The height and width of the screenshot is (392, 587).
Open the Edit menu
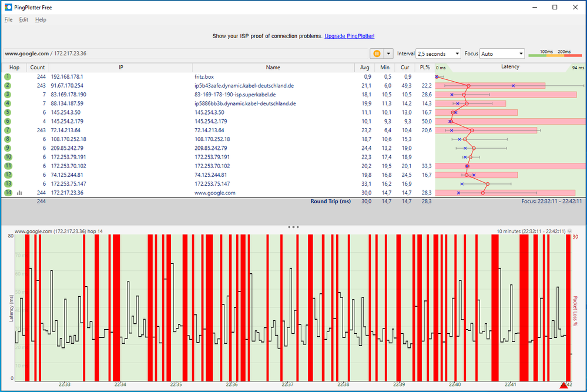point(24,19)
